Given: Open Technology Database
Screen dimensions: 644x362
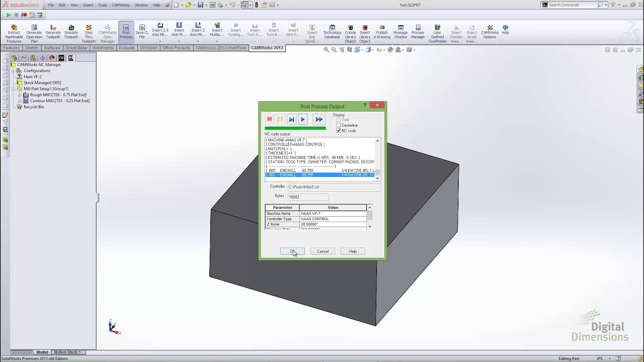Looking at the screenshot, I should coord(332,32).
